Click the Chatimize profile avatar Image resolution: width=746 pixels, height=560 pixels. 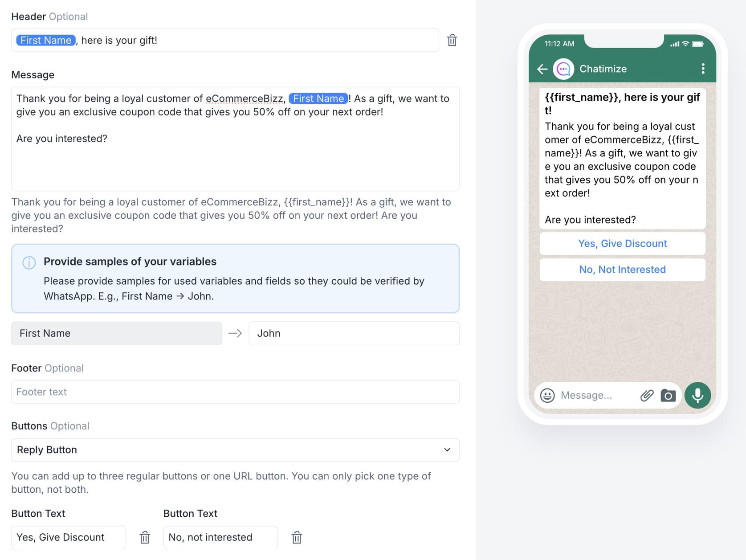563,69
